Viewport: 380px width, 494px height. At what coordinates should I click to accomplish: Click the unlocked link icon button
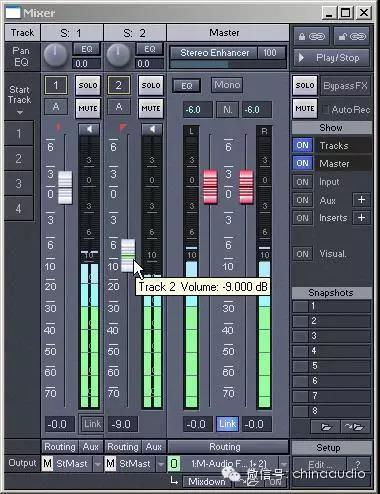click(352, 36)
